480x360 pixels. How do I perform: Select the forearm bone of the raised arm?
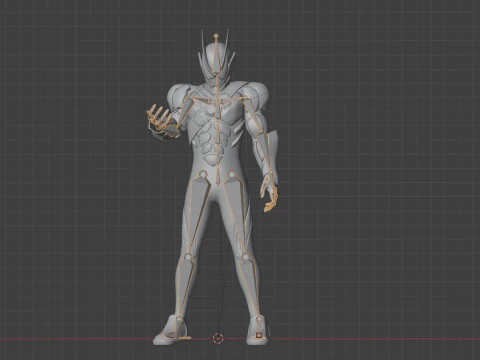coord(173,131)
